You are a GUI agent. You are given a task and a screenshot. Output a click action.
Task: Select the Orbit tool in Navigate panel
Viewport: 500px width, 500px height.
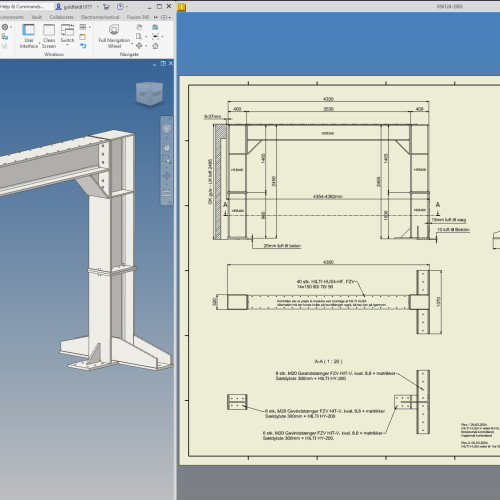click(x=139, y=46)
